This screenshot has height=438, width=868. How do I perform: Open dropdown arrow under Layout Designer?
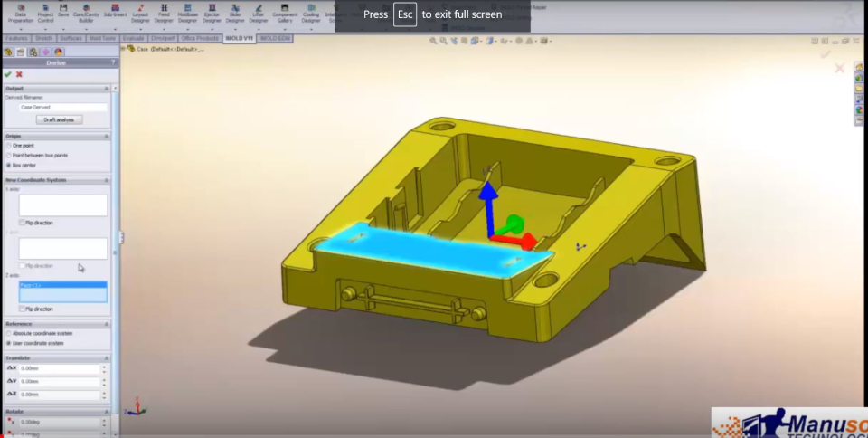(x=141, y=29)
